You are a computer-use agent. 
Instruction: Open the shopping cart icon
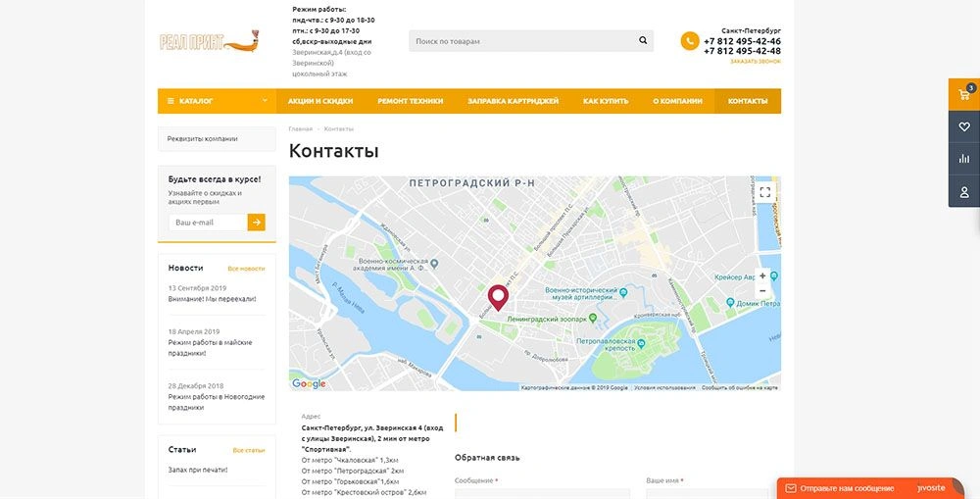963,94
